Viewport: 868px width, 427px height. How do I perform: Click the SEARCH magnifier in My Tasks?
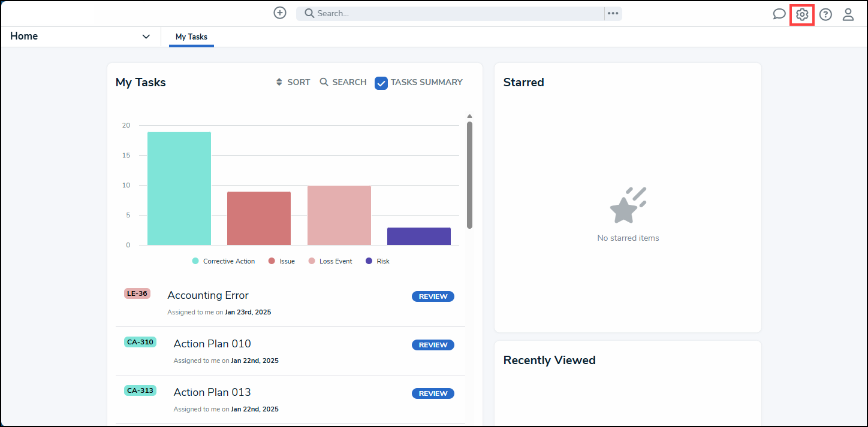324,82
